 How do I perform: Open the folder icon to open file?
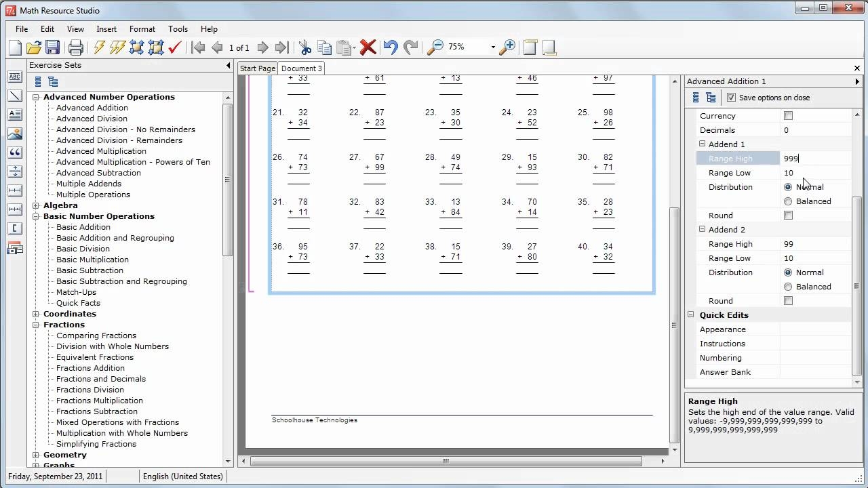(34, 47)
